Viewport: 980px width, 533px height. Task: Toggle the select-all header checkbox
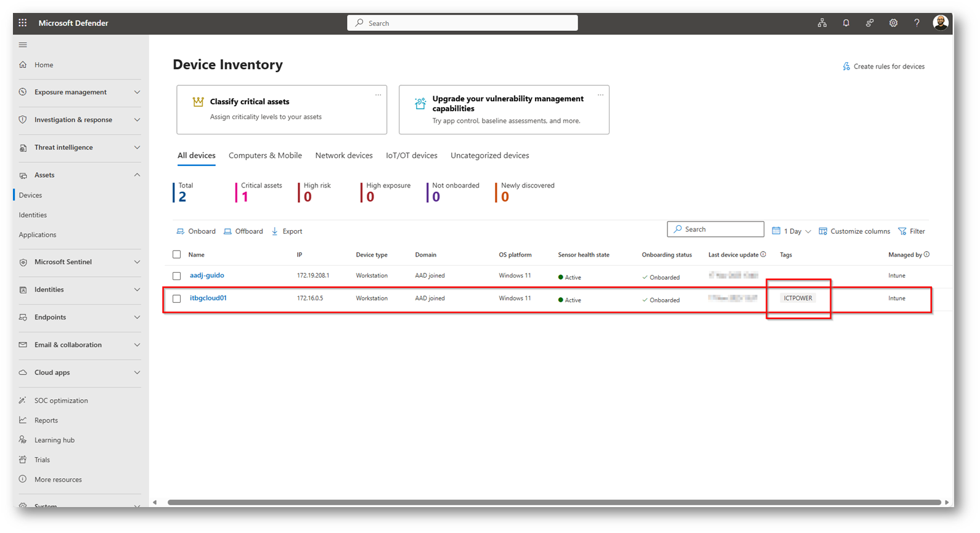pos(177,254)
